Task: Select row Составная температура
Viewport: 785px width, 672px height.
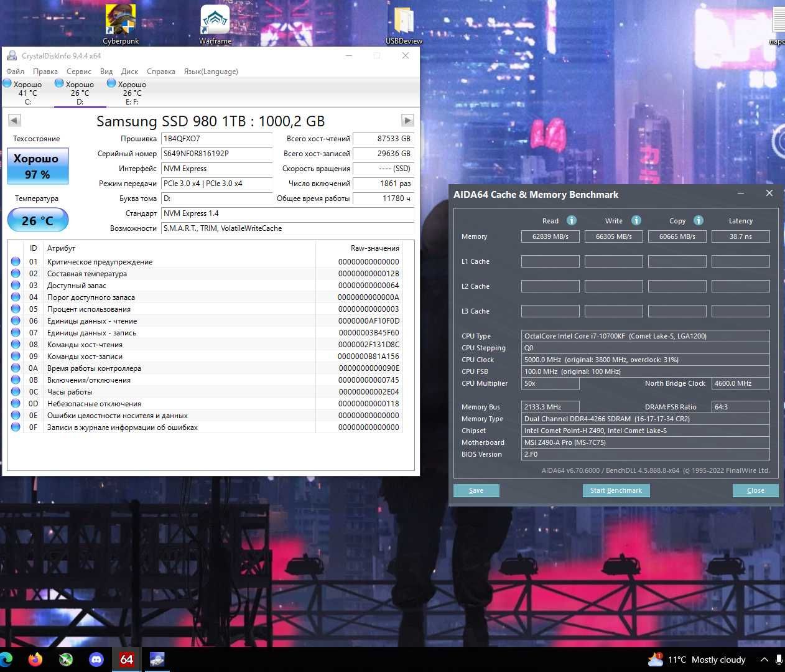Action: [x=205, y=273]
